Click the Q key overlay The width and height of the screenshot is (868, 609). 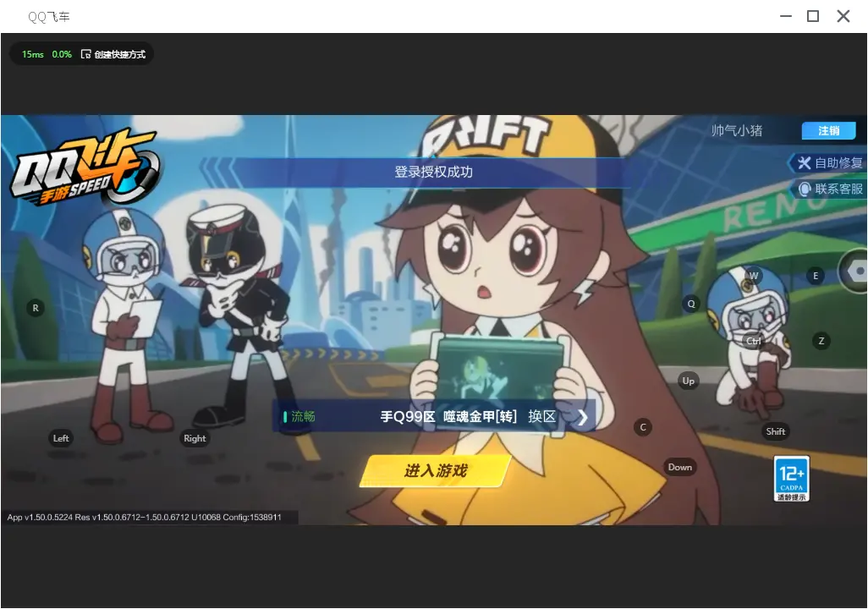point(691,304)
